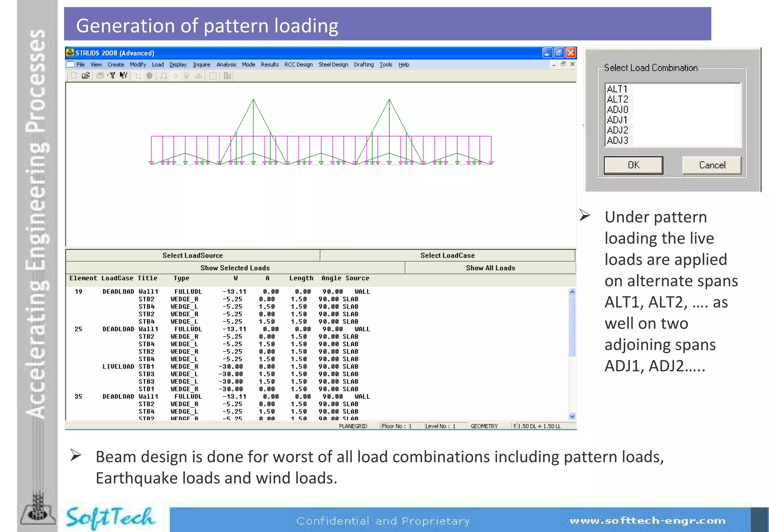Open the Modify menu
Viewport: 769px width, 532px height.
pos(138,65)
